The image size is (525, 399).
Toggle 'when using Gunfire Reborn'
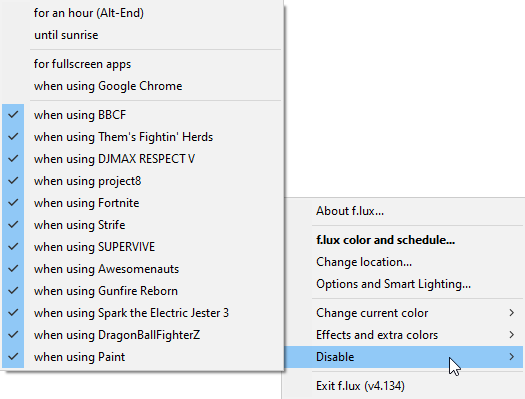point(142,291)
